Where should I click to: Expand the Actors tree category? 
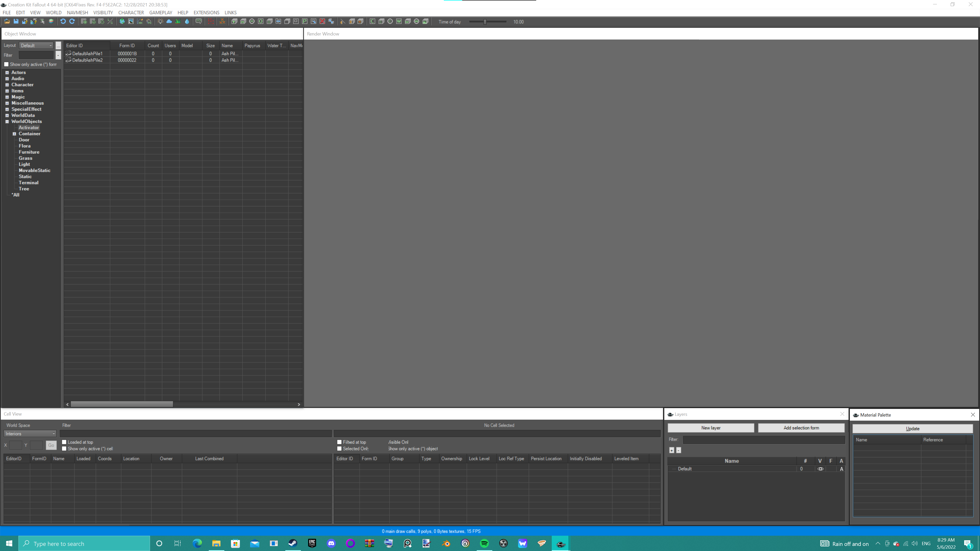(x=7, y=72)
